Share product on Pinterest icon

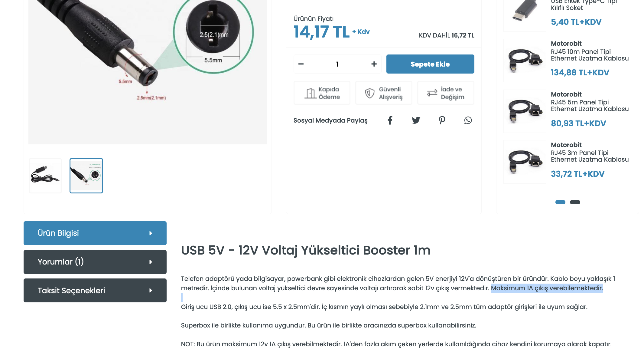(x=442, y=120)
